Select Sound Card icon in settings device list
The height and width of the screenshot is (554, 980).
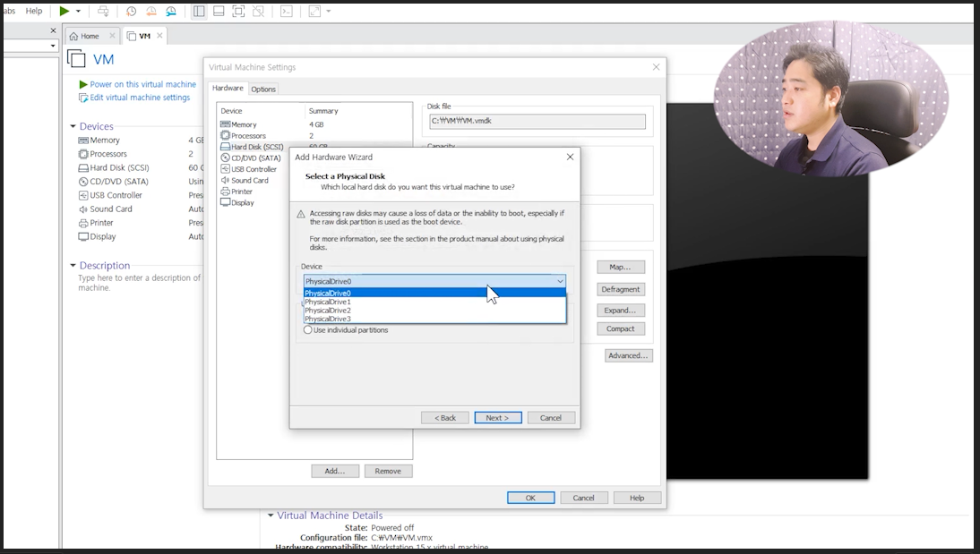tap(225, 181)
